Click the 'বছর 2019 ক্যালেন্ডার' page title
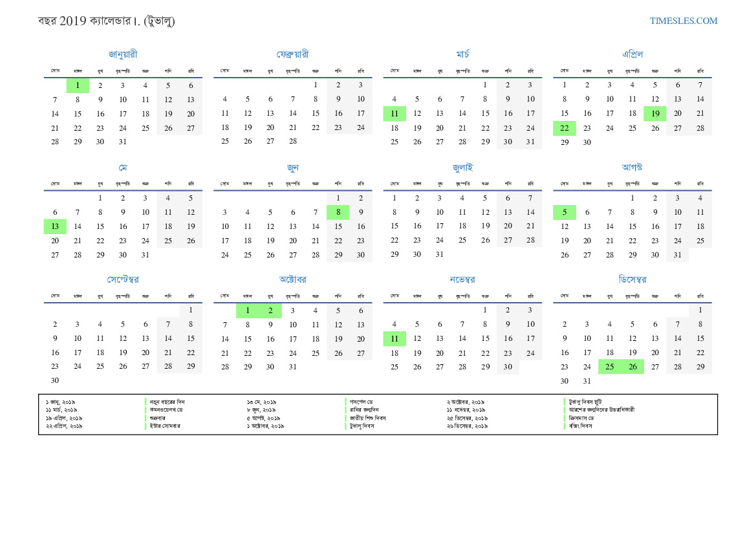 (107, 21)
